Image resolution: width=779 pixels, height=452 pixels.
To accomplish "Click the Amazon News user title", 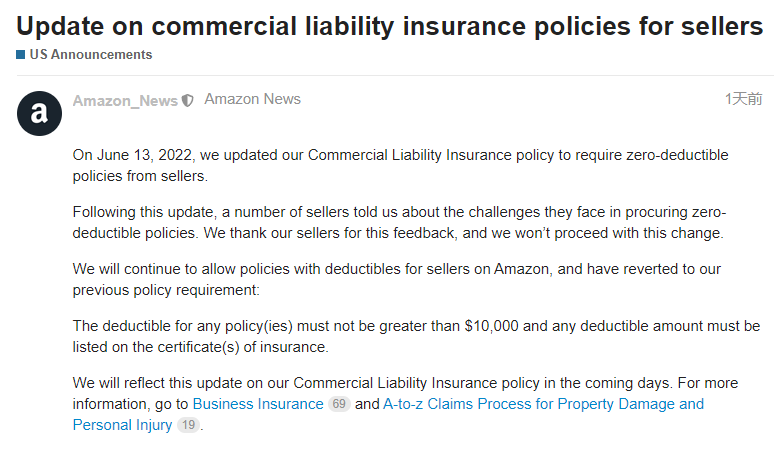I will click(252, 99).
